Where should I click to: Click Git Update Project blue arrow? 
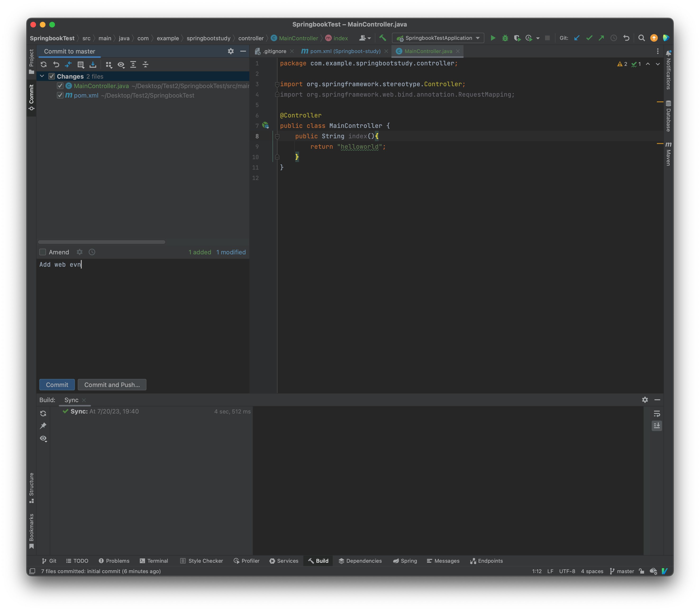(577, 38)
